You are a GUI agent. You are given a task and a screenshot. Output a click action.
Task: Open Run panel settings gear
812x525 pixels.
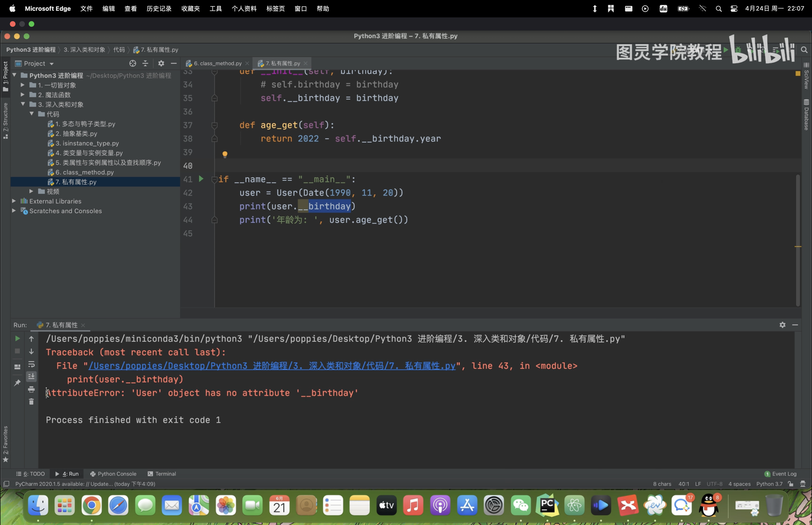point(782,325)
